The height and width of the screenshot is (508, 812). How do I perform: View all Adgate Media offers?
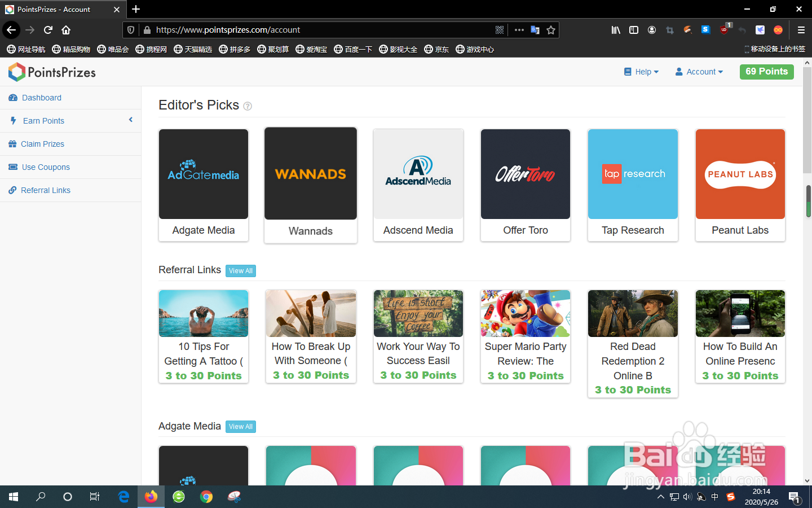(241, 427)
